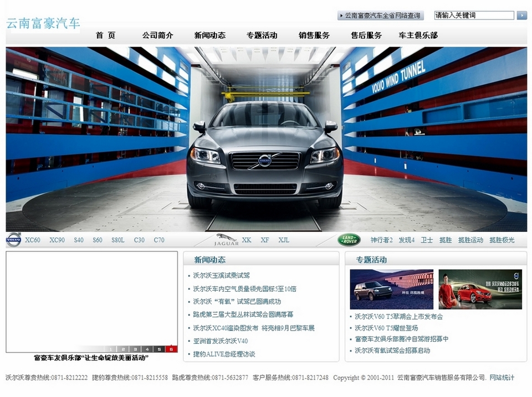The image size is (532, 397).
Task: Open the Jaguar XF model link
Action: click(265, 240)
